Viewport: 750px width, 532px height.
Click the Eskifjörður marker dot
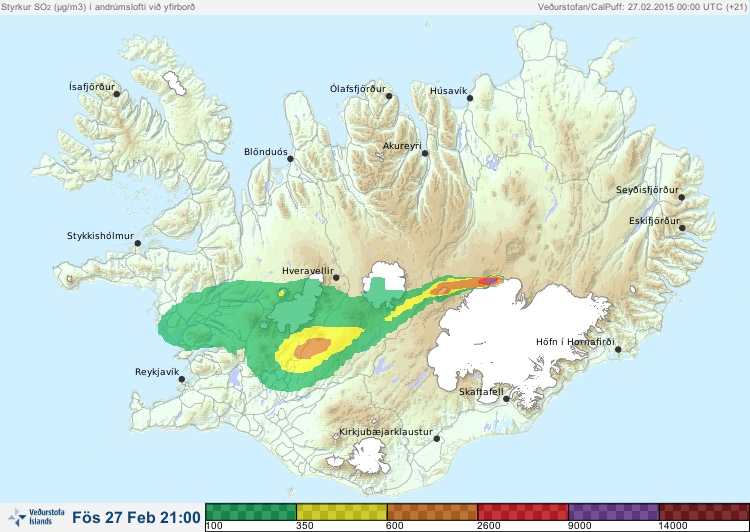coord(682,228)
